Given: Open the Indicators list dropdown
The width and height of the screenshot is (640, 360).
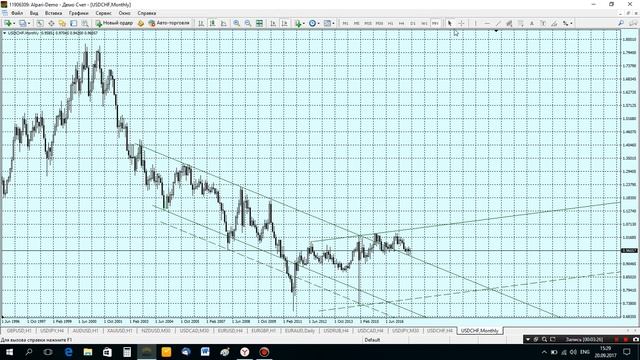Looking at the screenshot, I should coord(300,23).
